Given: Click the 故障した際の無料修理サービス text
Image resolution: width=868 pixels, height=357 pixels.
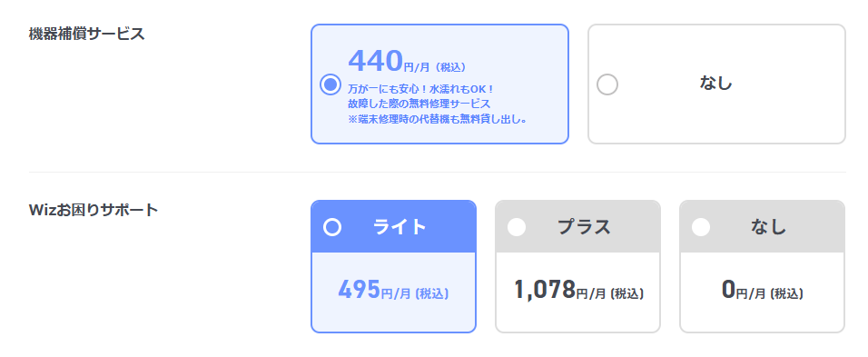Looking at the screenshot, I should coord(419,104).
